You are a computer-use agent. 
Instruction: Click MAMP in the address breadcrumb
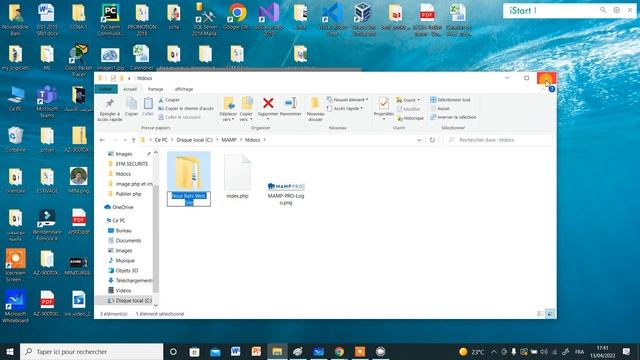click(229, 140)
